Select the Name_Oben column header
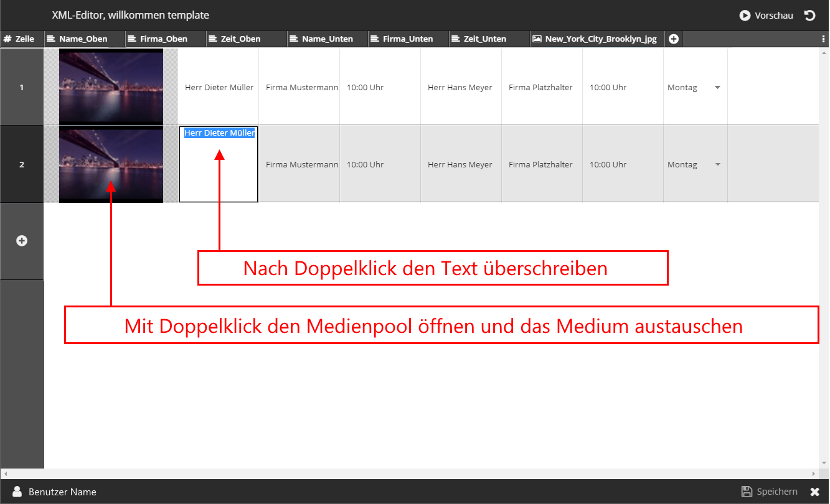This screenshot has height=504, width=830. point(83,39)
